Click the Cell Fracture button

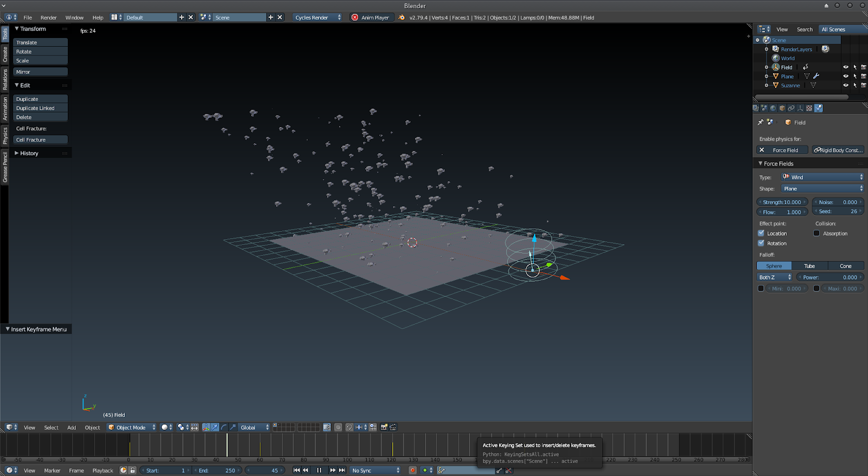click(x=41, y=139)
